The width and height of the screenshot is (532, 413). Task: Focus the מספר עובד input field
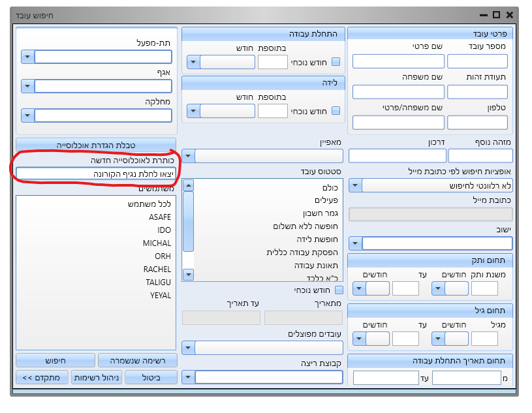click(477, 61)
